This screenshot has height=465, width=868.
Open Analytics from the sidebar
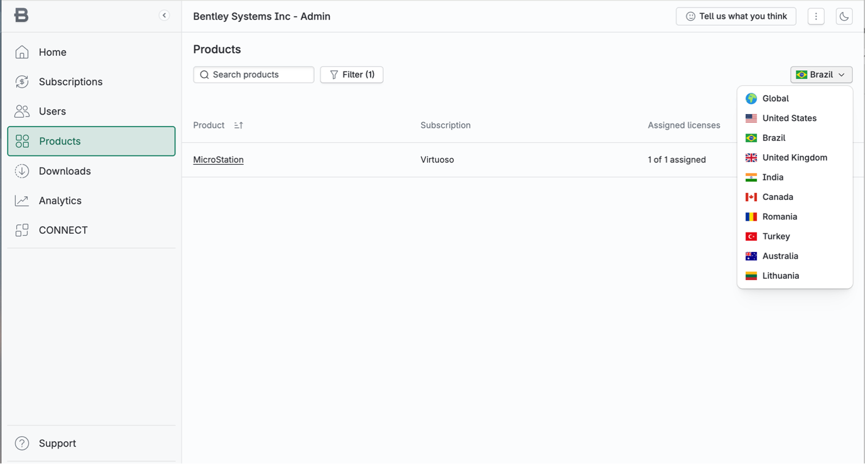92,201
